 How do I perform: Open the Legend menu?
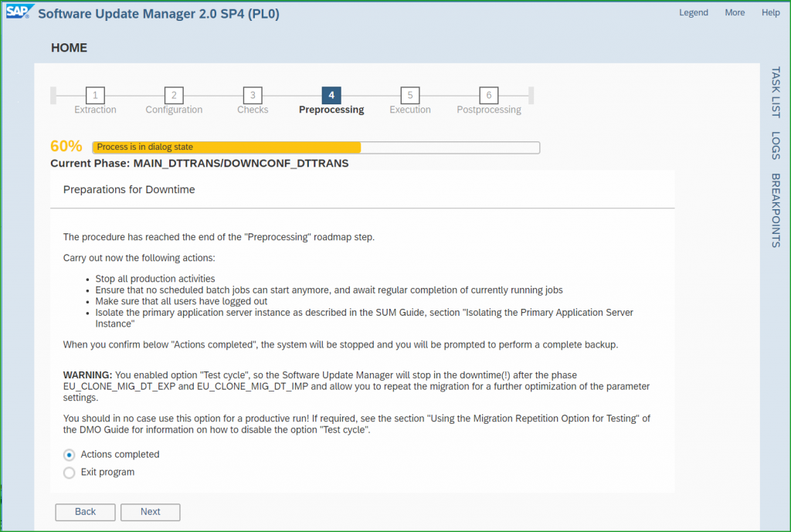[x=693, y=12]
